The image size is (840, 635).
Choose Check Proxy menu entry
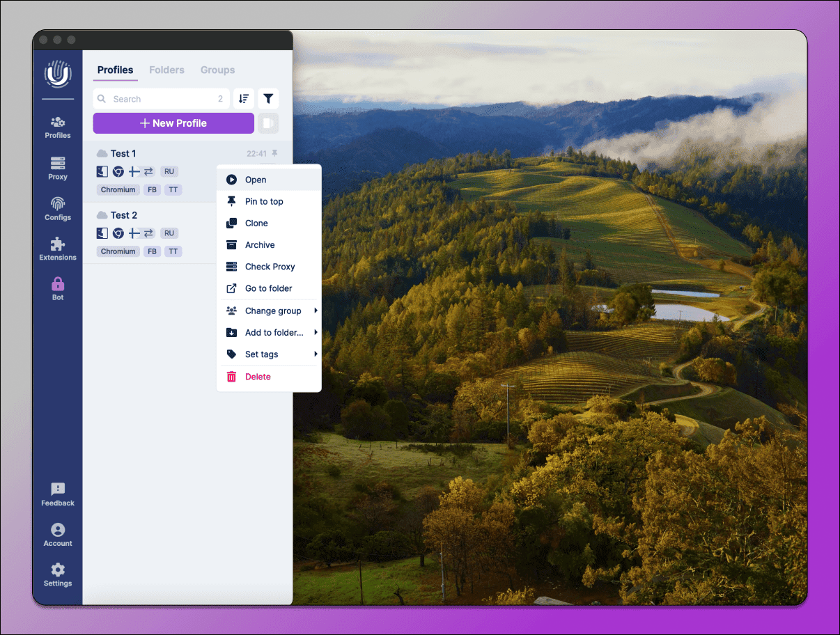(x=269, y=267)
